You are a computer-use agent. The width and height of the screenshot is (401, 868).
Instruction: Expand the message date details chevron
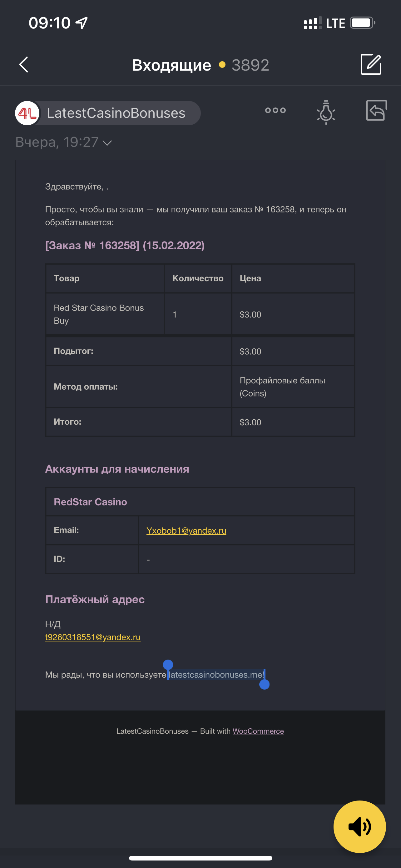pyautogui.click(x=107, y=143)
